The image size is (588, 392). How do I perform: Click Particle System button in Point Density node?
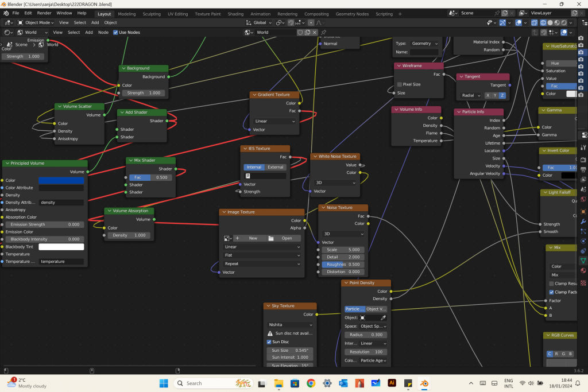click(355, 309)
